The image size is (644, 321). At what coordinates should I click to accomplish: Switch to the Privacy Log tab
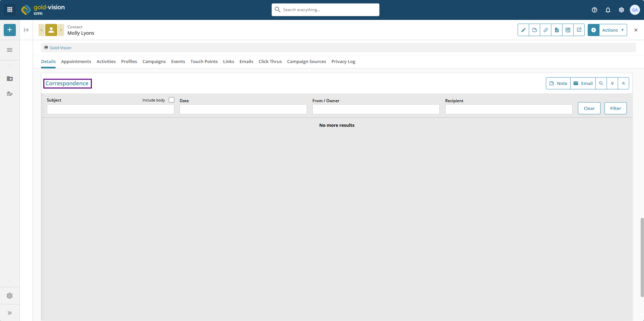(343, 61)
